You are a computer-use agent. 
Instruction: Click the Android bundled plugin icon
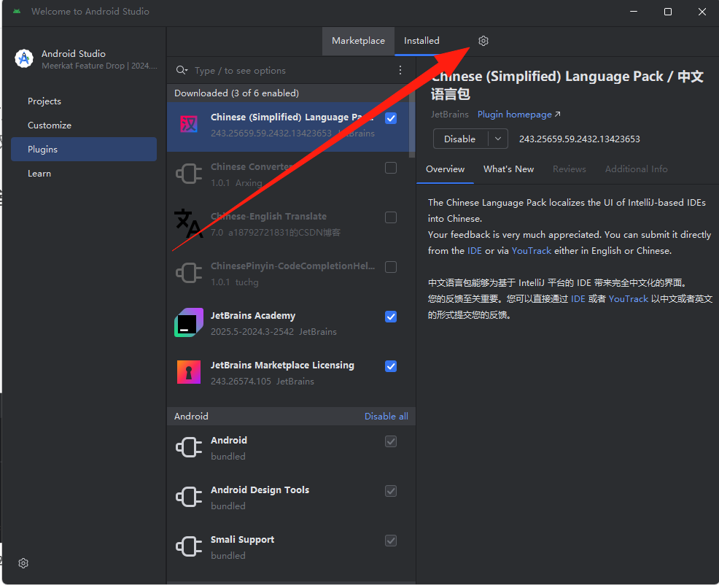click(x=188, y=447)
